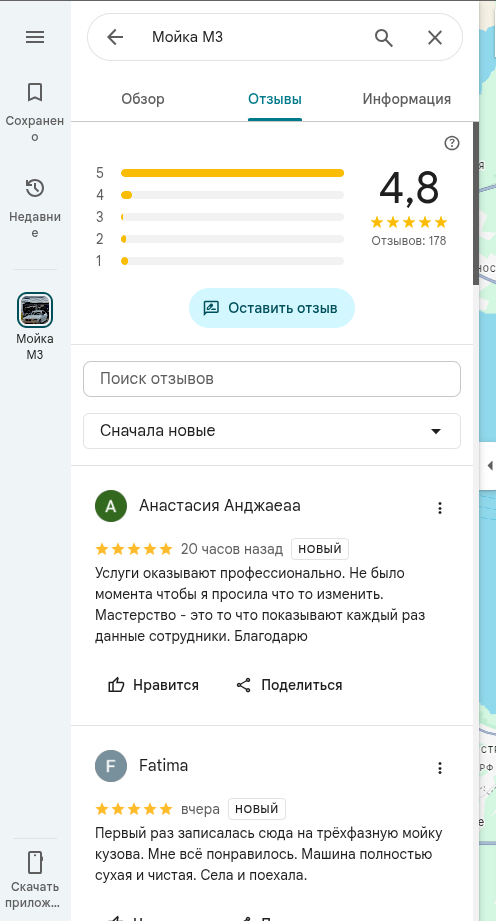Open the Saved places bookmark
This screenshot has height=921, width=496.
[x=35, y=92]
